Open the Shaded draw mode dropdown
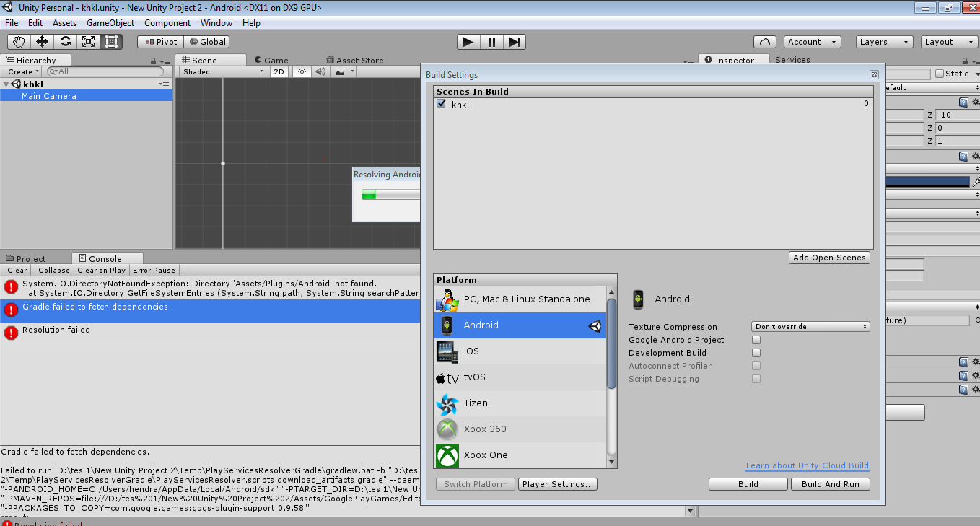Image resolution: width=980 pixels, height=526 pixels. (223, 71)
